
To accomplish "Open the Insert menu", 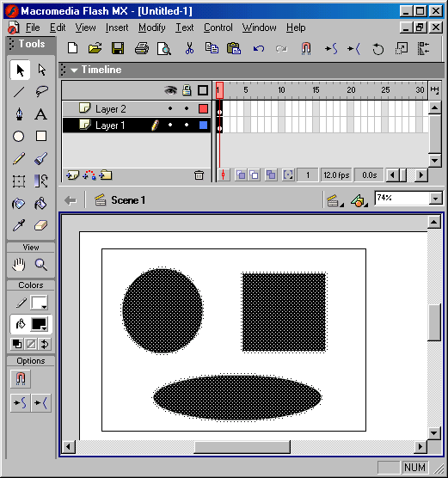I will coord(117,28).
